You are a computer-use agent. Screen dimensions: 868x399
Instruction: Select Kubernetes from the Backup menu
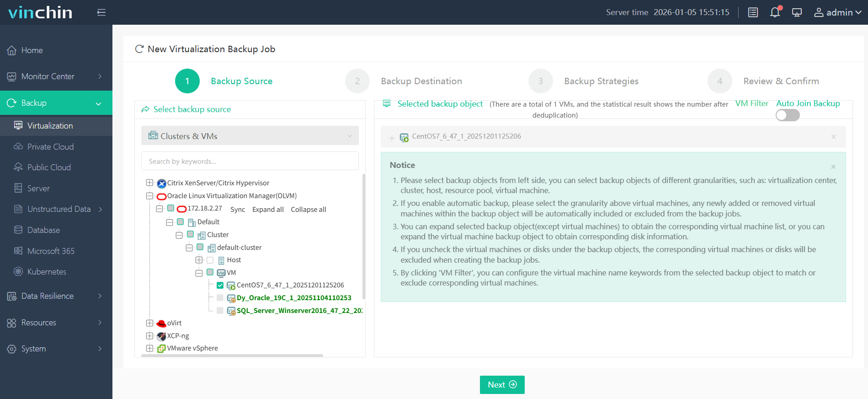coord(47,272)
